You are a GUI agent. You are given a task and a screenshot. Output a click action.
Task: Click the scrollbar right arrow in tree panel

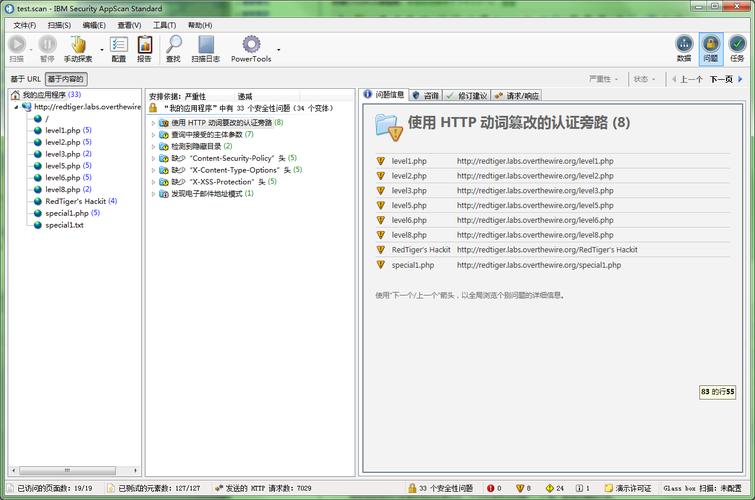click(x=135, y=470)
